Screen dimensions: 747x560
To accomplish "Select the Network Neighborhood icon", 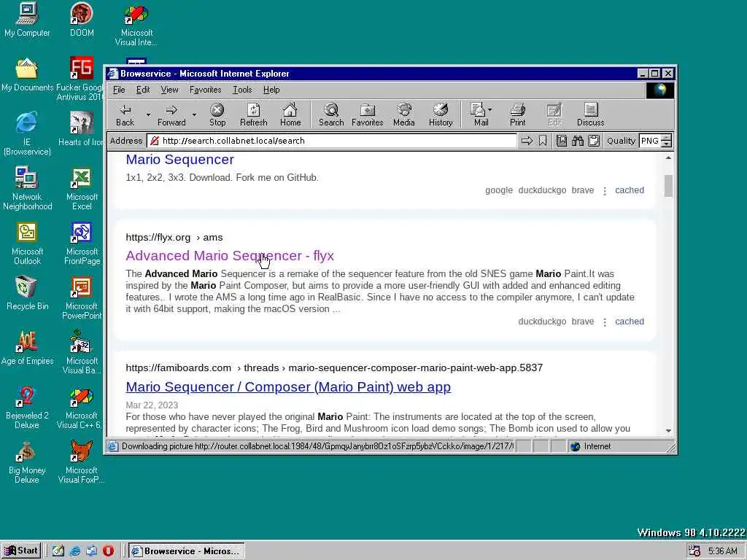I will pyautogui.click(x=27, y=189).
